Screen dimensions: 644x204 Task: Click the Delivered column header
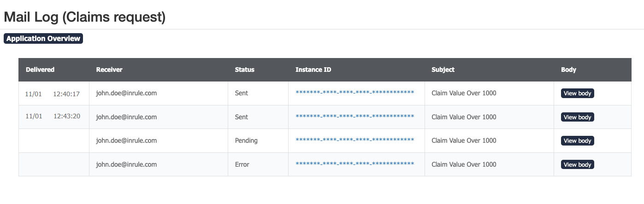click(40, 70)
